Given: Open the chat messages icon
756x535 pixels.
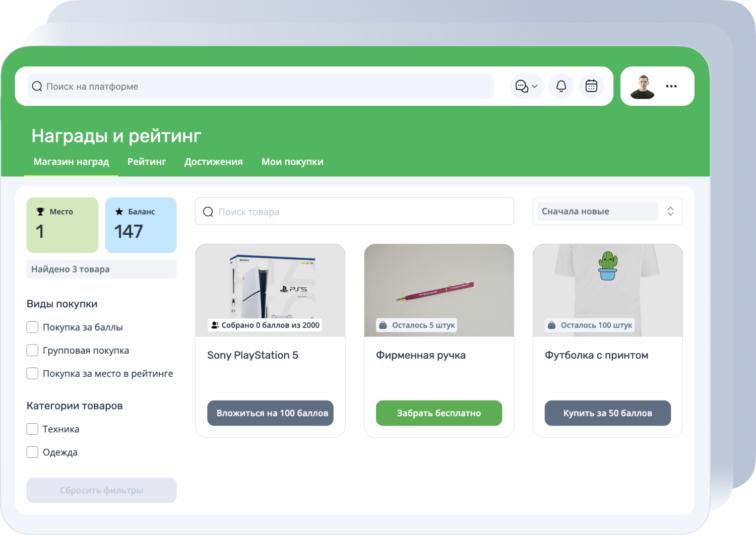Looking at the screenshot, I should click(522, 86).
